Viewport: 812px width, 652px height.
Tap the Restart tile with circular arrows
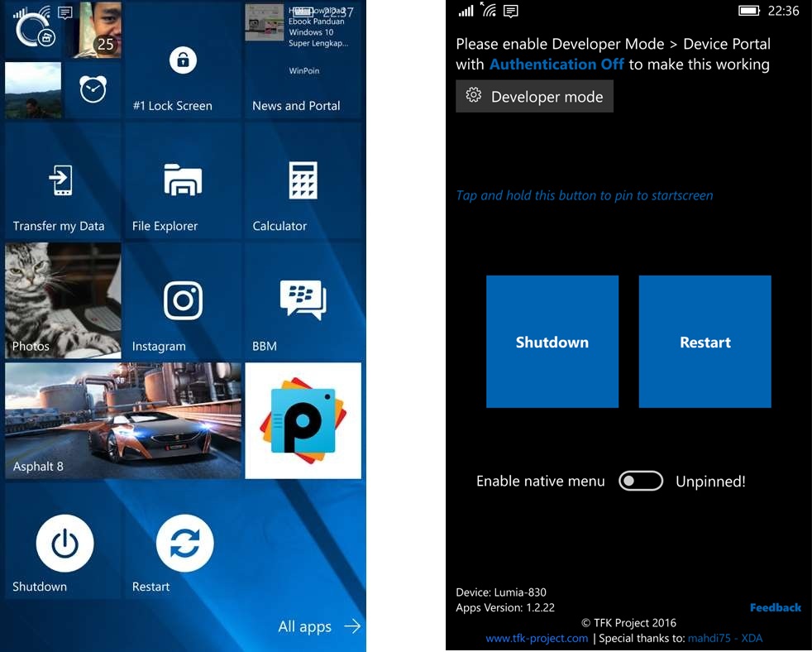coord(183,540)
